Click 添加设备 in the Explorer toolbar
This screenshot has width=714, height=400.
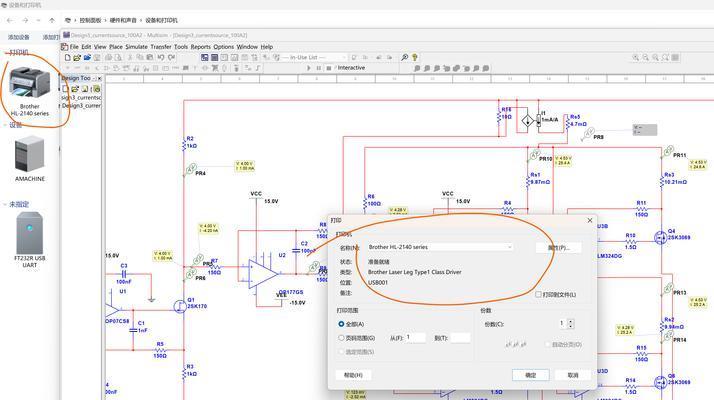[18, 37]
